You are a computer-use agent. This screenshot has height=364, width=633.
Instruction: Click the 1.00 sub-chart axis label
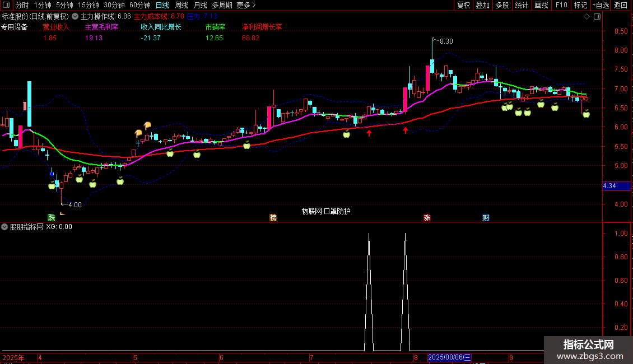click(621, 234)
